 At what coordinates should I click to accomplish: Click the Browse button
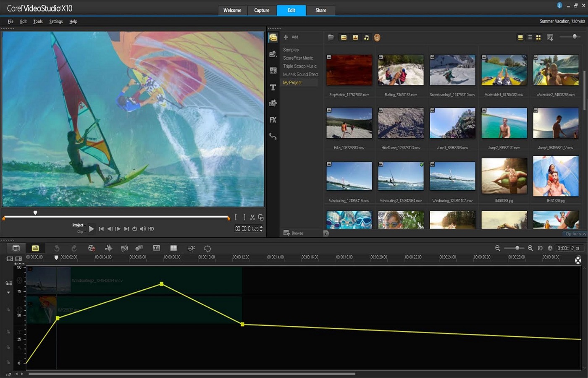(294, 233)
